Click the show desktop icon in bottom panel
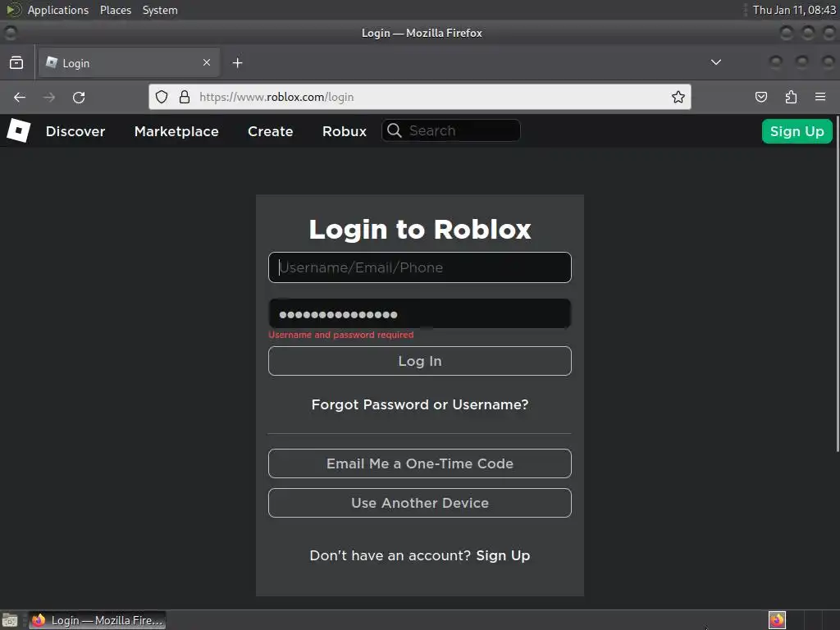The height and width of the screenshot is (630, 840). tap(10, 620)
